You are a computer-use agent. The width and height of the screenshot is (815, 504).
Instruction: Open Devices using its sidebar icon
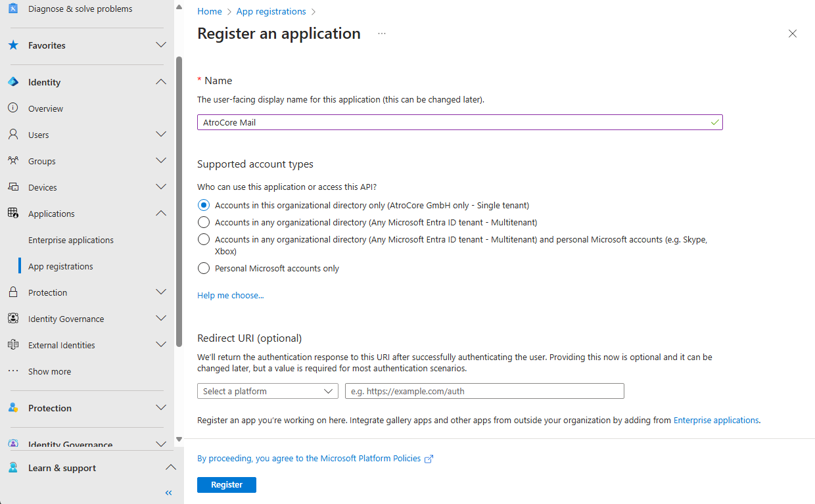point(13,187)
